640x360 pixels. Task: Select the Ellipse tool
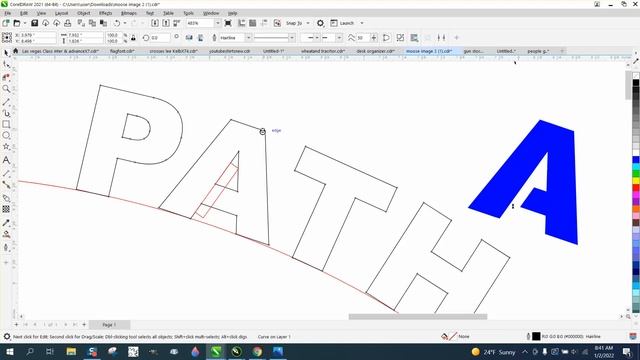pos(6,135)
